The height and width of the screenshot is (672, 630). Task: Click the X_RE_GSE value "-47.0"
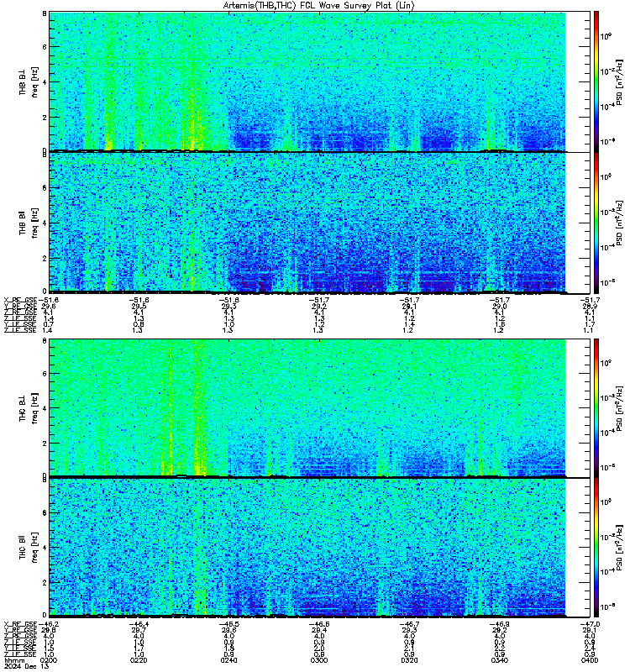[x=590, y=624]
